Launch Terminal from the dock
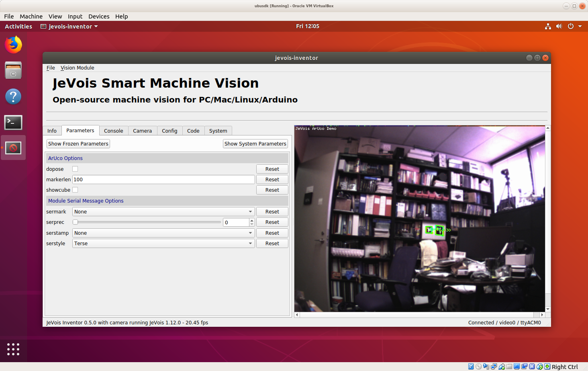This screenshot has height=371, width=588. 13,122
